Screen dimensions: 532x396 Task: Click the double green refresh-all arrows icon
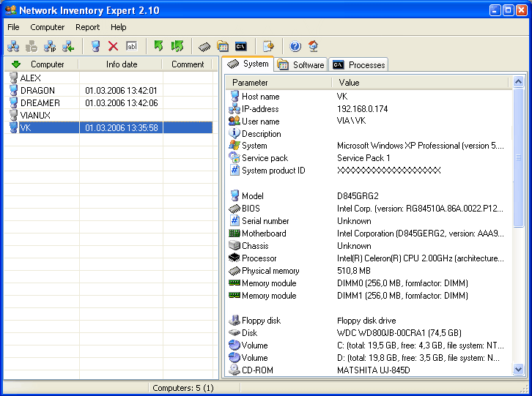pyautogui.click(x=177, y=46)
